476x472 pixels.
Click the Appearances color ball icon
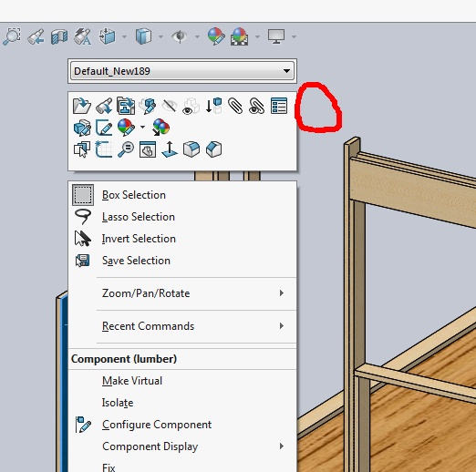[x=126, y=128]
